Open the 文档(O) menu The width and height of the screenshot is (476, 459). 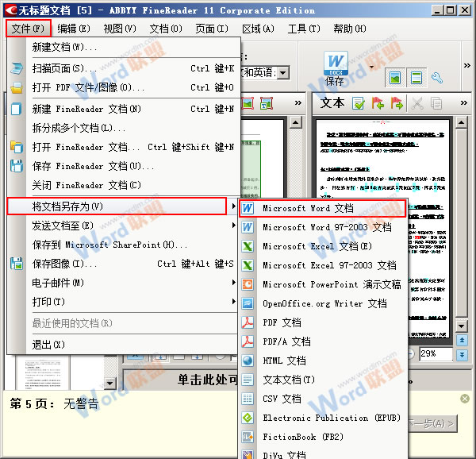[x=166, y=29]
